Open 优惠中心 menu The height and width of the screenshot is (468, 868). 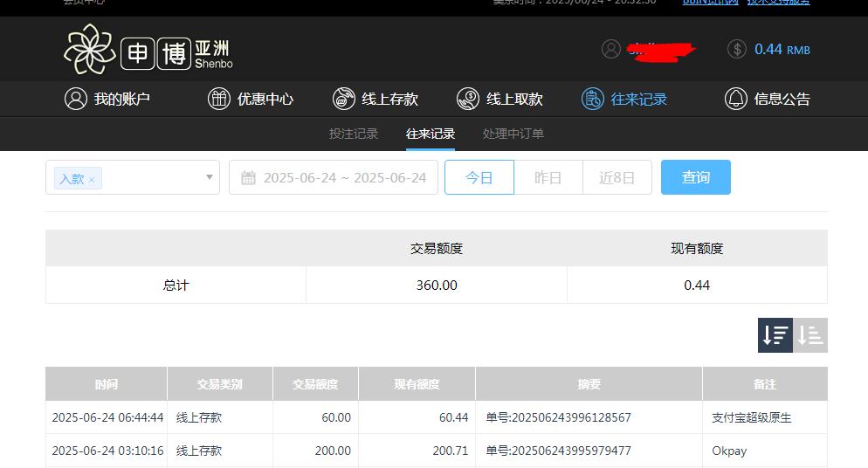click(251, 99)
